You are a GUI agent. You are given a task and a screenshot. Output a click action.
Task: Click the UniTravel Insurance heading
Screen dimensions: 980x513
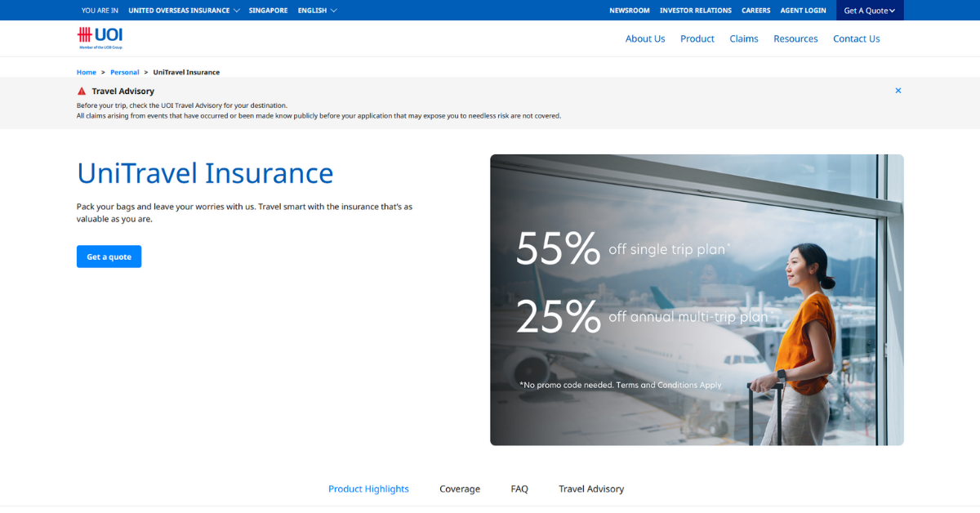(205, 173)
